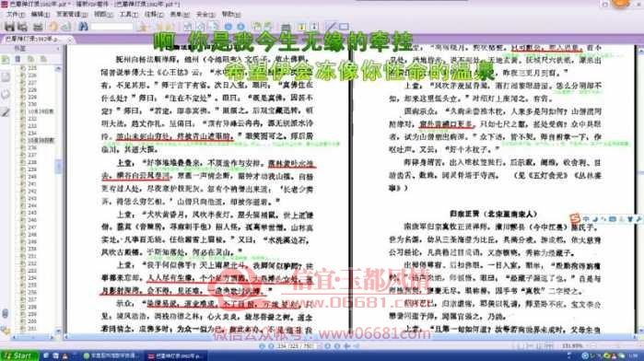The image size is (644, 361).
Task: Open the PDF reader taskbar button
Action: 176,355
